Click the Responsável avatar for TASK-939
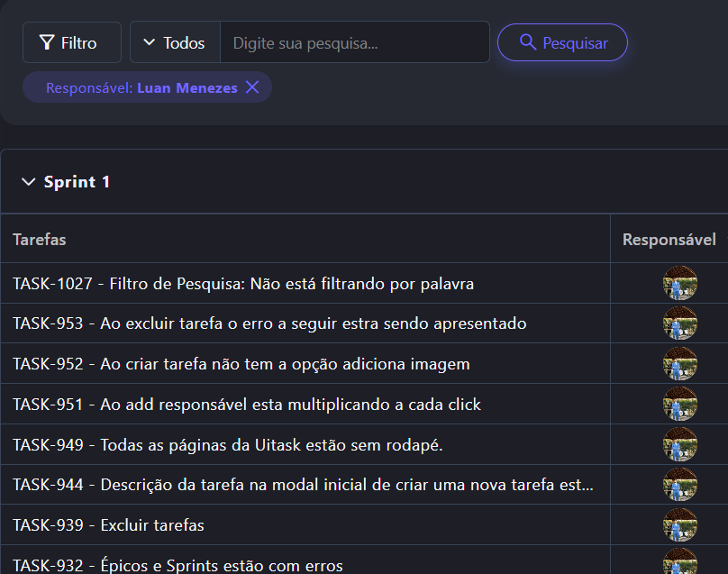The height and width of the screenshot is (574, 728). coord(680,525)
